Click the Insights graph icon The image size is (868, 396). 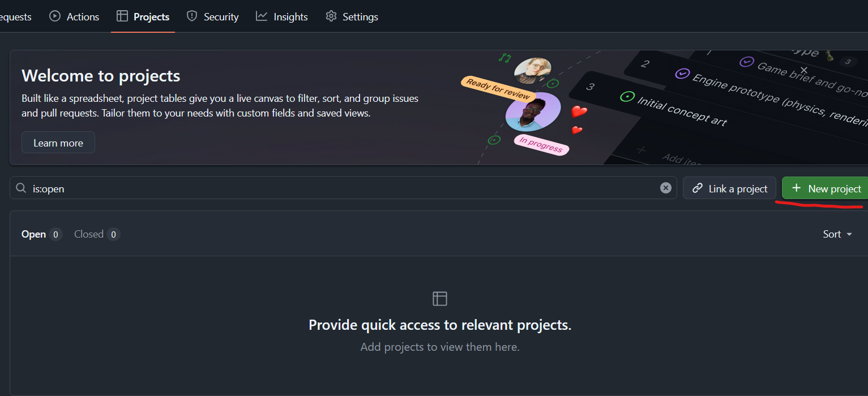coord(262,16)
